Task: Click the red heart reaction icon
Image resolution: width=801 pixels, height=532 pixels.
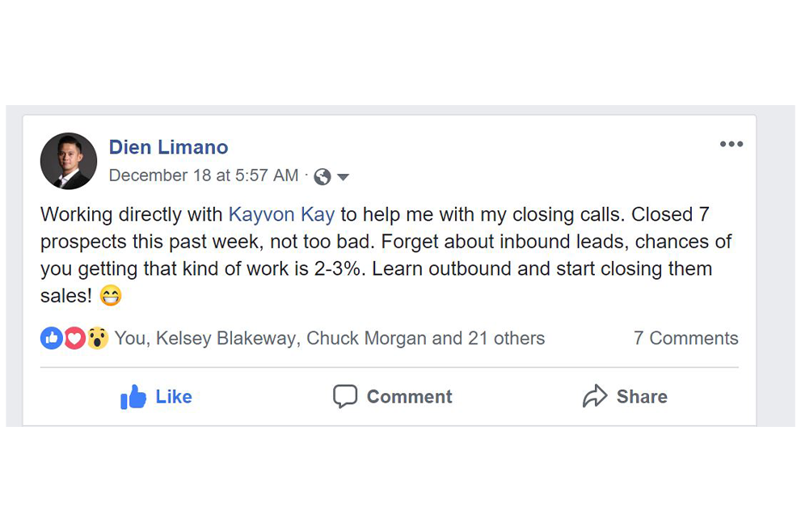Action: (74, 339)
